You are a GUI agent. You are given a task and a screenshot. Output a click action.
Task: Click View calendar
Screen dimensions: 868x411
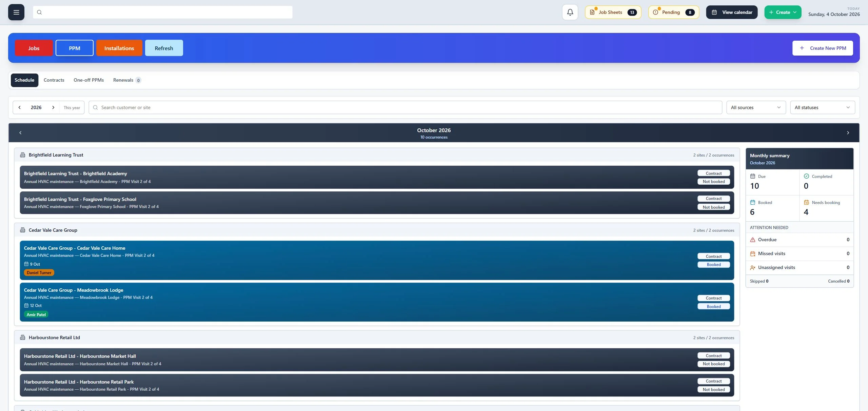point(732,12)
